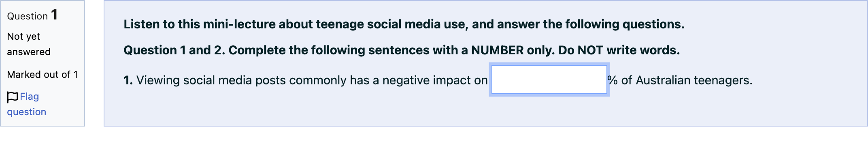Click the Question 1 and 2 instruction line
The height and width of the screenshot is (146, 868).
[x=402, y=50]
